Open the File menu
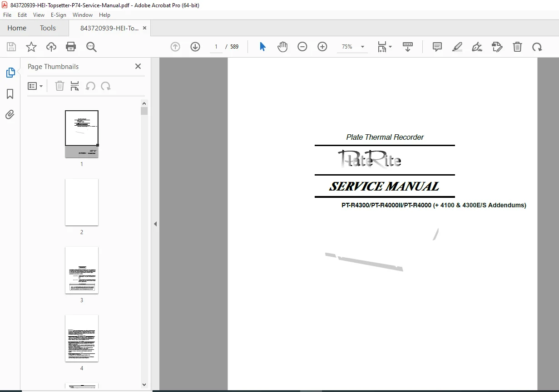Image resolution: width=559 pixels, height=392 pixels. click(7, 15)
